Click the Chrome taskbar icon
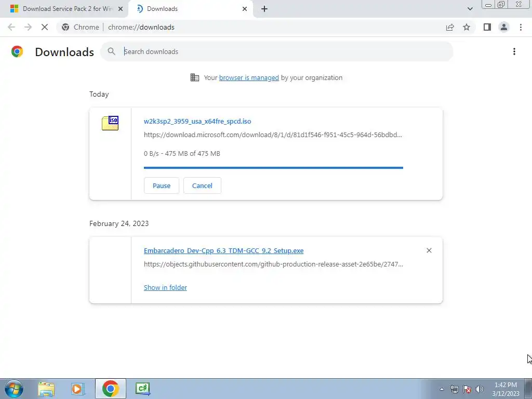The width and height of the screenshot is (532, 399). [110, 389]
